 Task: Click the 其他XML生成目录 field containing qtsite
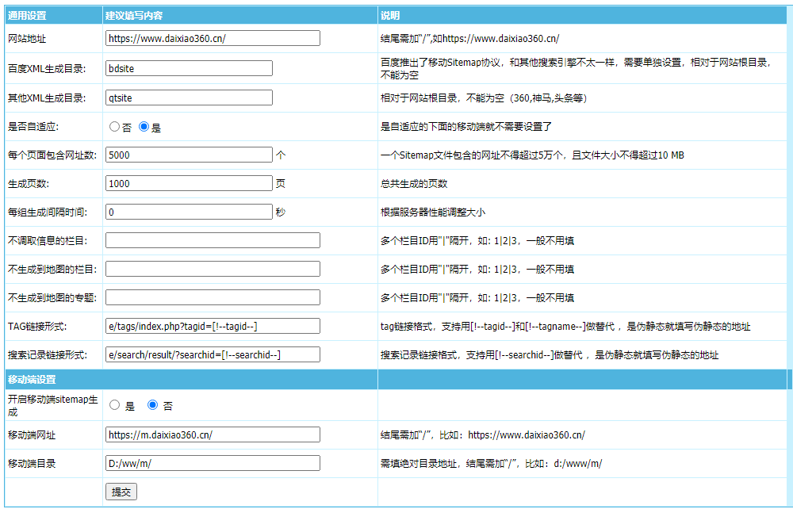pos(189,98)
